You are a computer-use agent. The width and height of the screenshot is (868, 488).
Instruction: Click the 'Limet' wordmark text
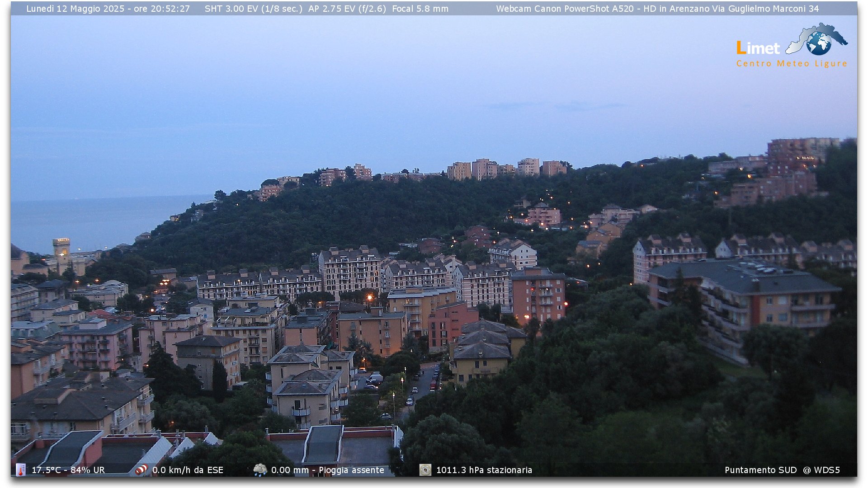758,48
